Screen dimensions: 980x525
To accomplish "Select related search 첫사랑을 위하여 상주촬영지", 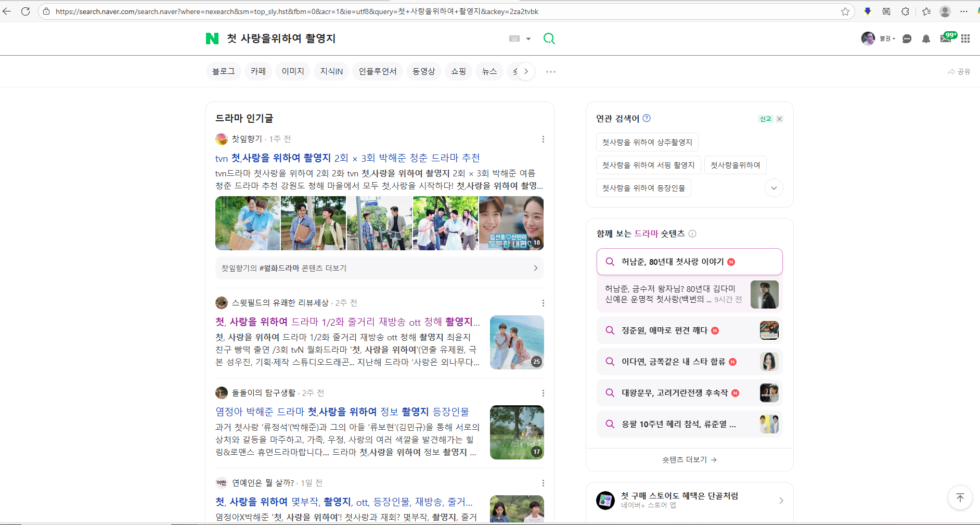I will tap(647, 142).
